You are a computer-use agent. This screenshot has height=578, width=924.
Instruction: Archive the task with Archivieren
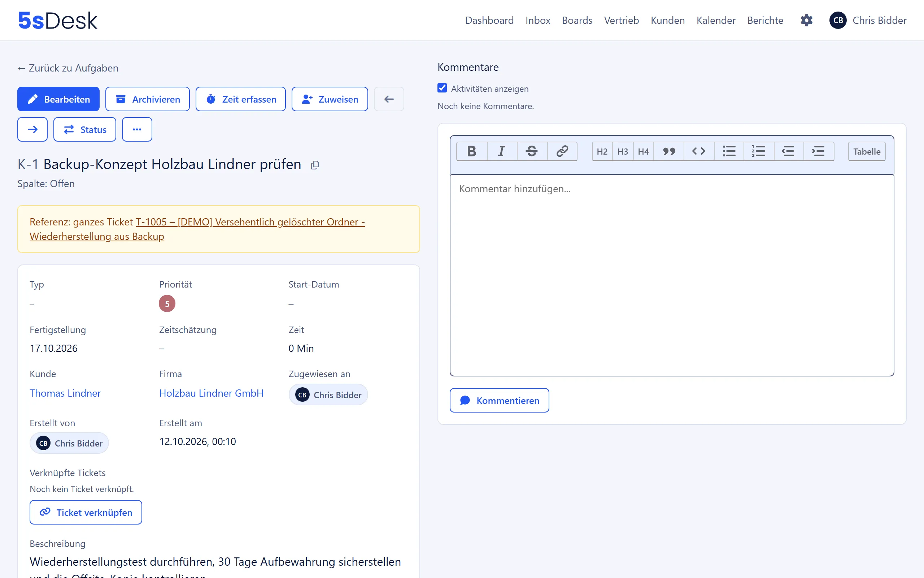coord(147,99)
